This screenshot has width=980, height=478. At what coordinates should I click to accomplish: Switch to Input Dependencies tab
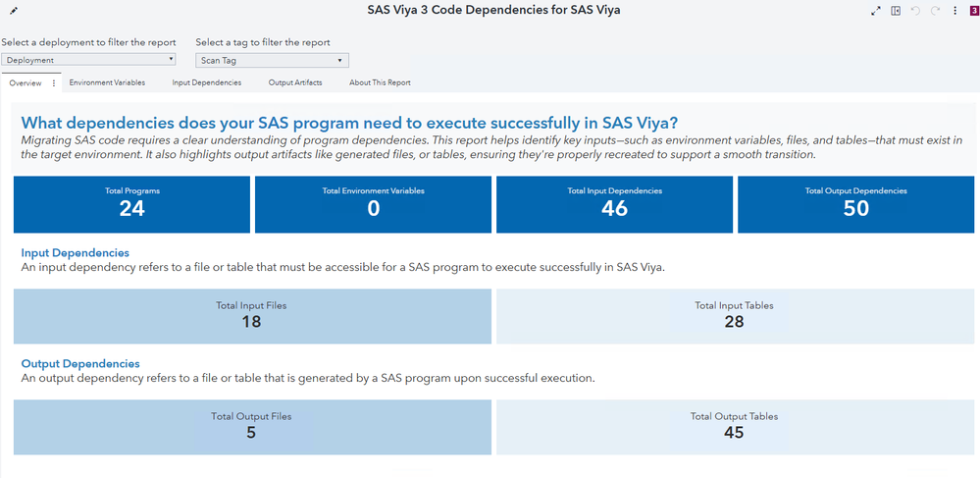point(207,82)
